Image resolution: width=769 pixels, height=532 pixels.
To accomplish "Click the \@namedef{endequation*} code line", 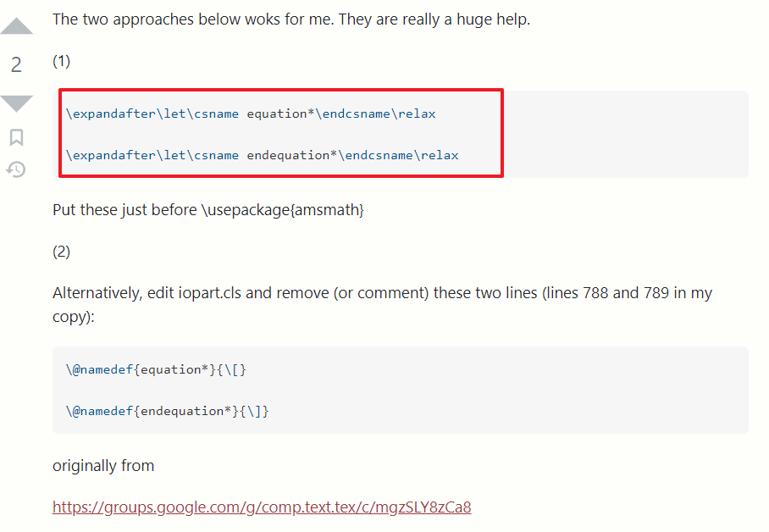I will pos(167,411).
